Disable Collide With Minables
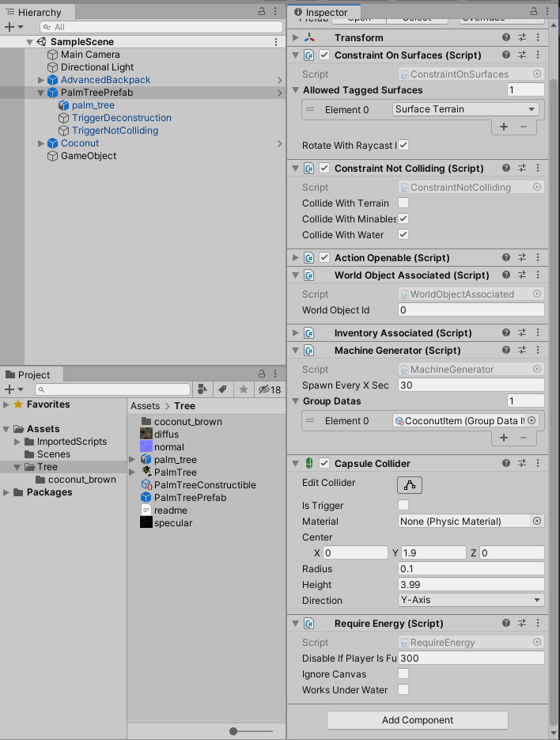 tap(403, 218)
